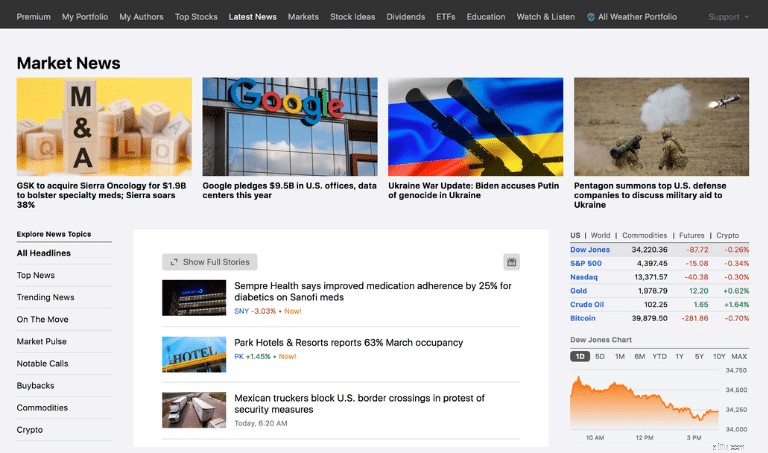Click the hotel sign story thumbnail
Image resolution: width=768 pixels, height=453 pixels.
click(194, 354)
